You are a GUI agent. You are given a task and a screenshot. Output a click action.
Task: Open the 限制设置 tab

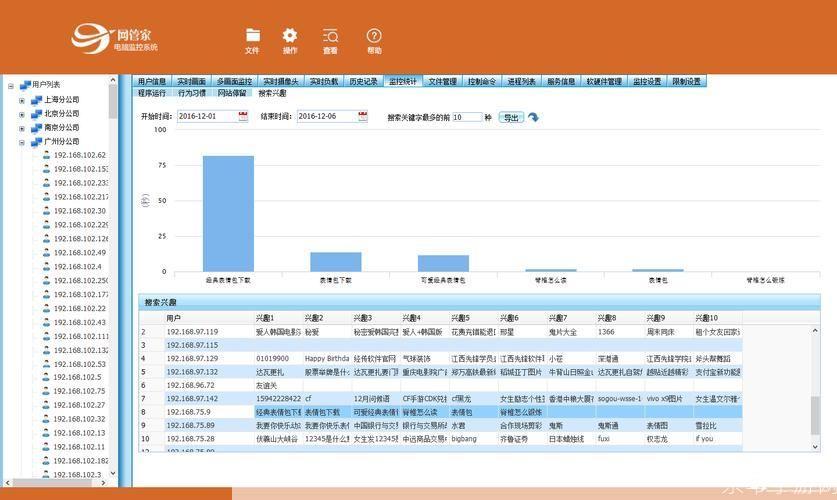(686, 81)
